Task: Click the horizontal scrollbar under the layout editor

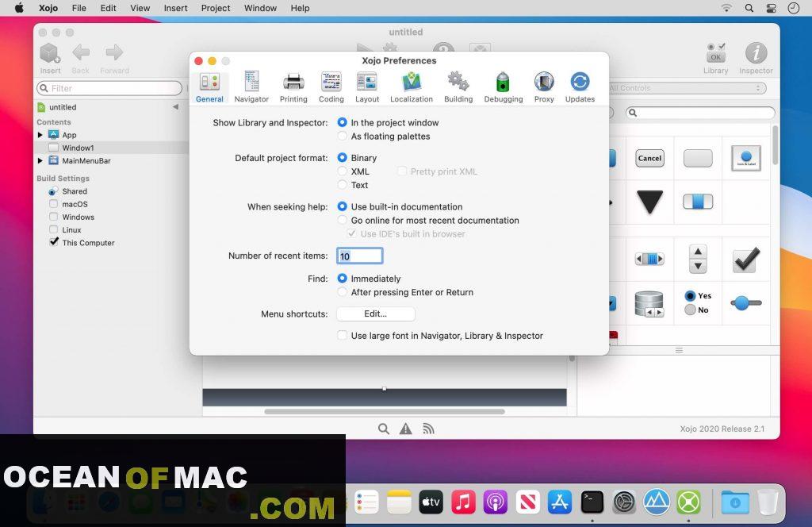Action: click(385, 411)
